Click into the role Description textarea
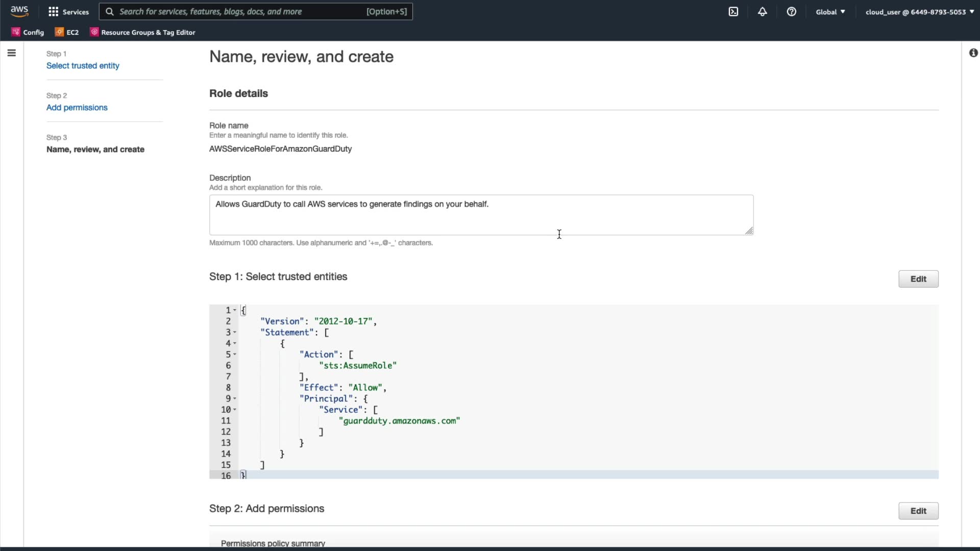 [x=481, y=215]
